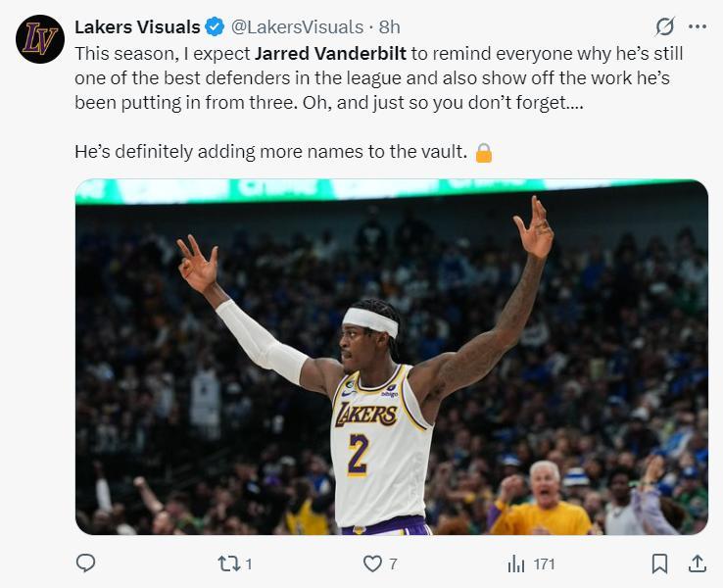
Task: Click the like count showing 7
Action: 393,563
